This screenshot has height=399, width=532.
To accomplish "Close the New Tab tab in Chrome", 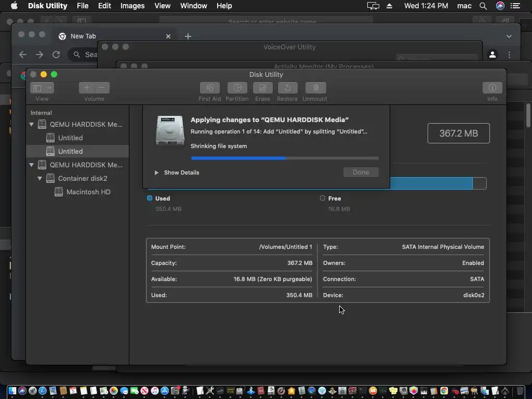I will pyautogui.click(x=168, y=36).
